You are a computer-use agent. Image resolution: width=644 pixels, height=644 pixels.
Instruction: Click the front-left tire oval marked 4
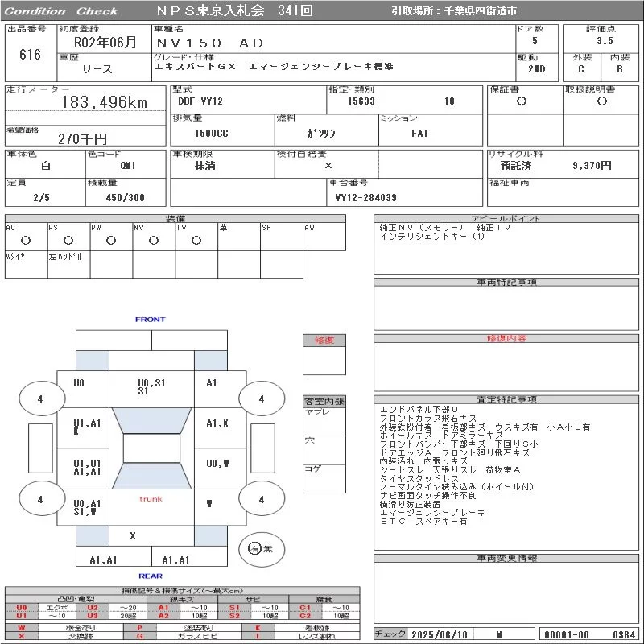(x=42, y=398)
